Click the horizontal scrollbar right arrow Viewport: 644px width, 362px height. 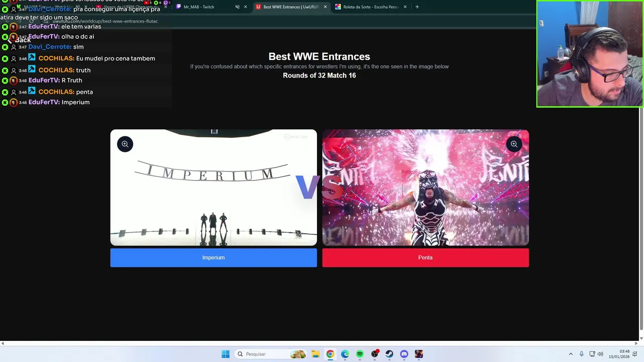coord(636,343)
